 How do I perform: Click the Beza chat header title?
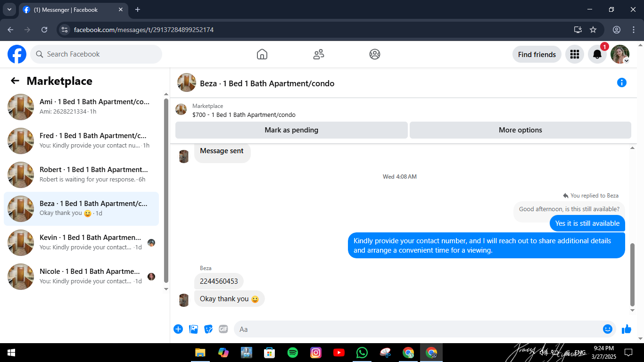[267, 83]
